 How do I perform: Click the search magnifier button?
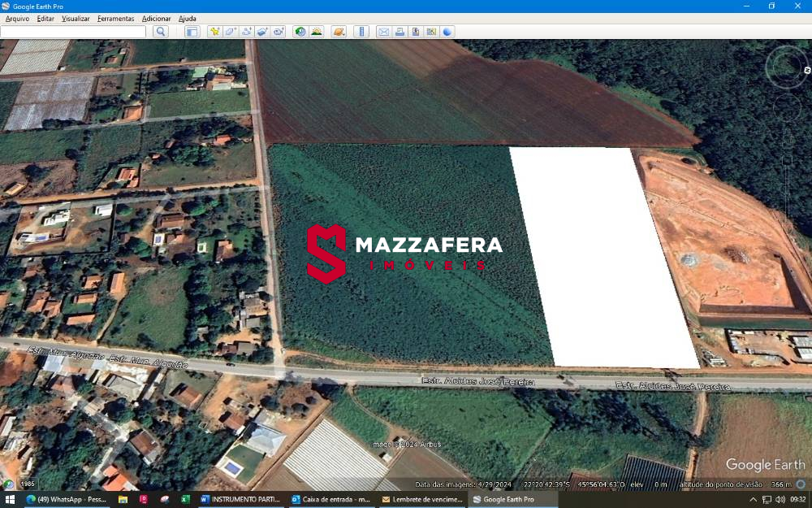[161, 32]
